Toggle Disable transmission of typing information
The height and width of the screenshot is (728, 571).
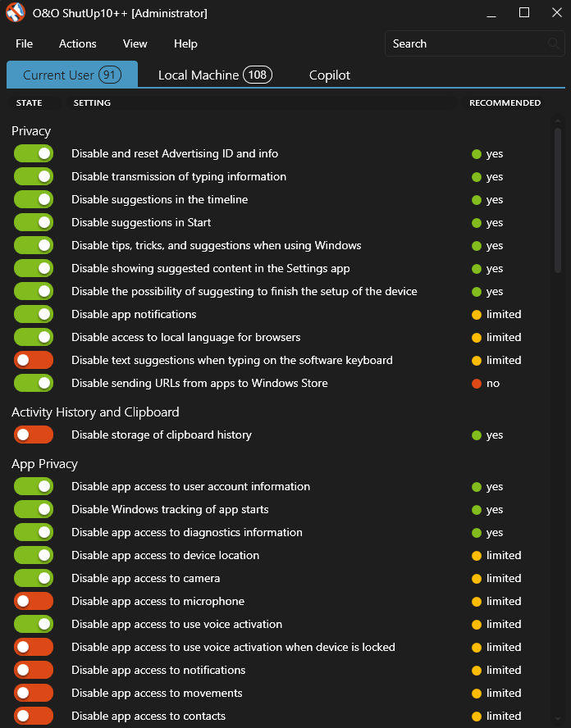34,176
